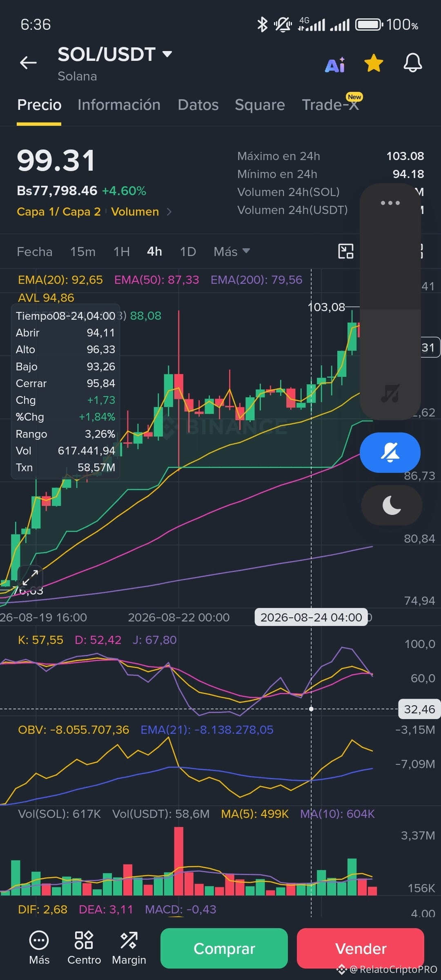This screenshot has width=441, height=980.
Task: Tap the red Vender button
Action: (361, 948)
